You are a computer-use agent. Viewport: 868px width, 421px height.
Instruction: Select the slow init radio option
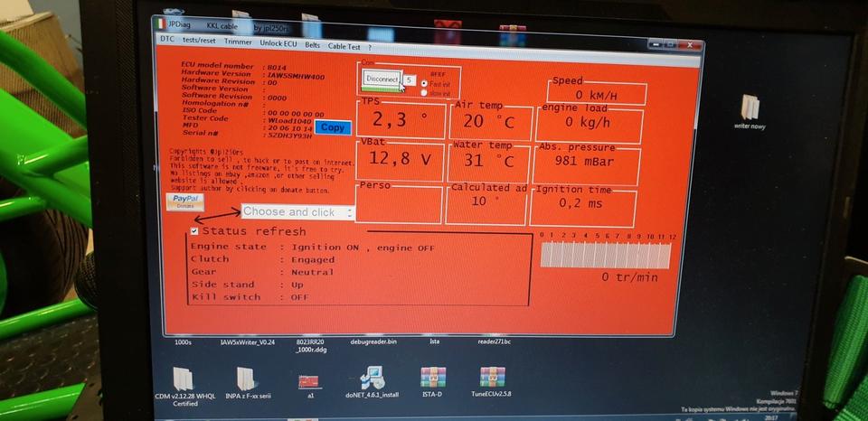pyautogui.click(x=424, y=92)
